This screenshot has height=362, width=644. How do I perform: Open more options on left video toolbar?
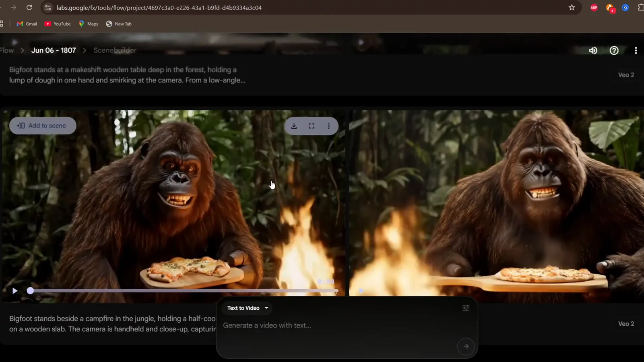(329, 126)
